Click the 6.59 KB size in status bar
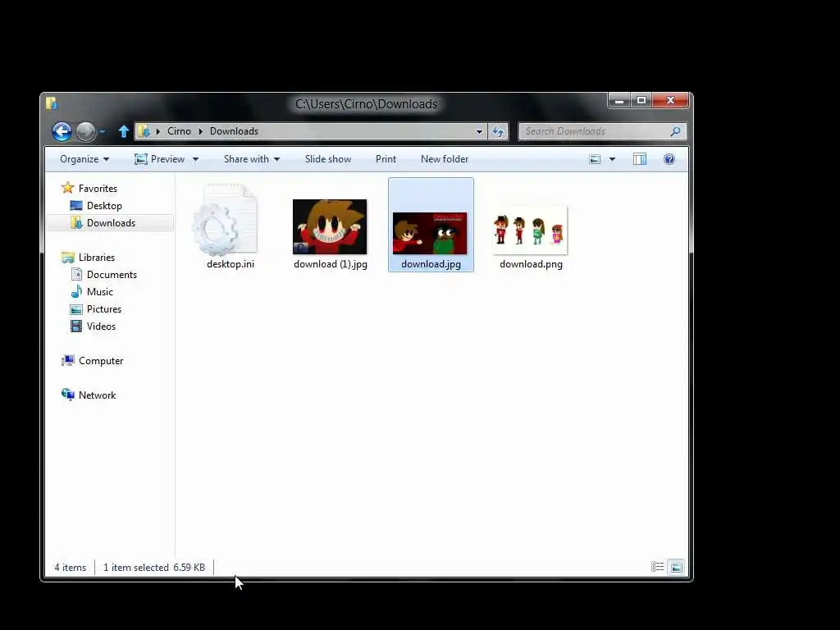The height and width of the screenshot is (630, 840). (x=189, y=568)
